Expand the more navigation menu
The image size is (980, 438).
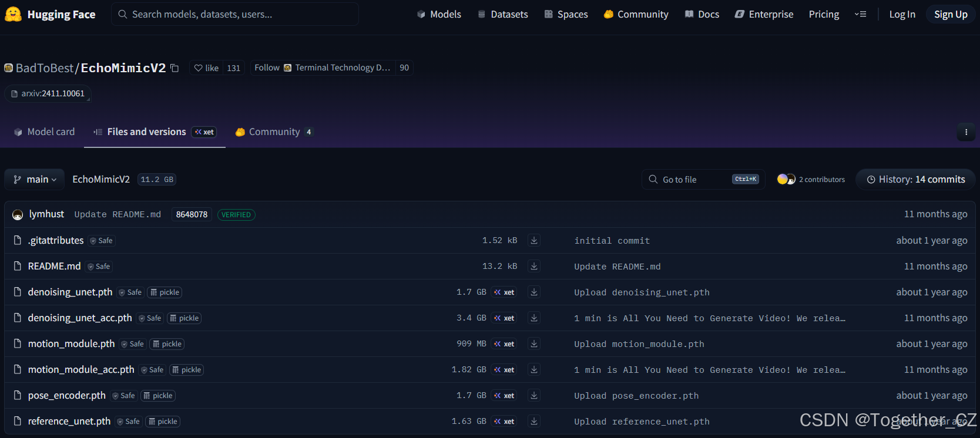[x=861, y=14]
